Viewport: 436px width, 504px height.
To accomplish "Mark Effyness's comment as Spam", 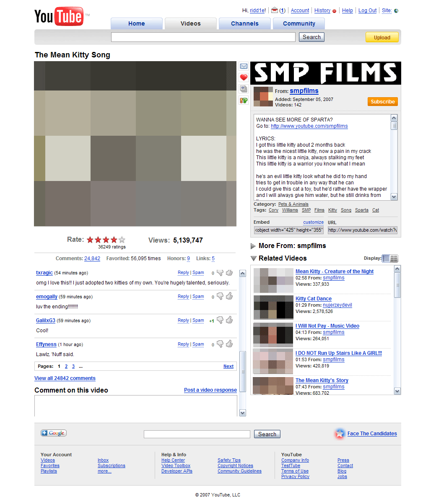I will tap(198, 344).
